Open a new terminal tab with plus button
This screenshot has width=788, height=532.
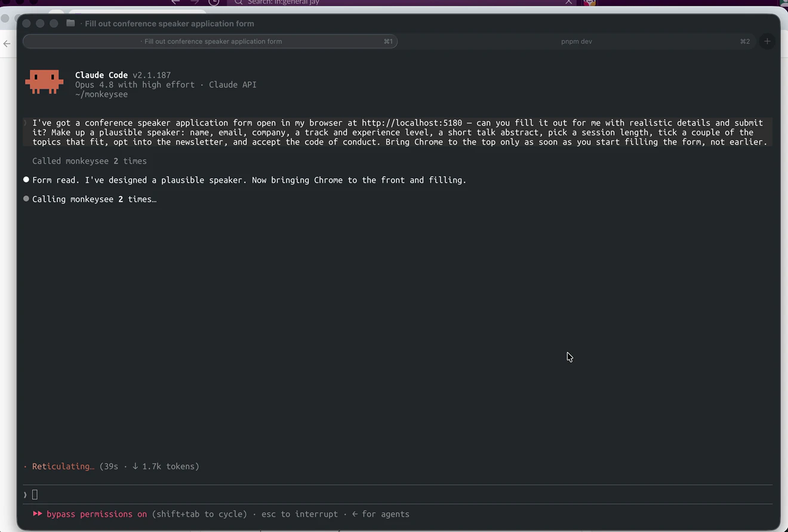pyautogui.click(x=767, y=41)
